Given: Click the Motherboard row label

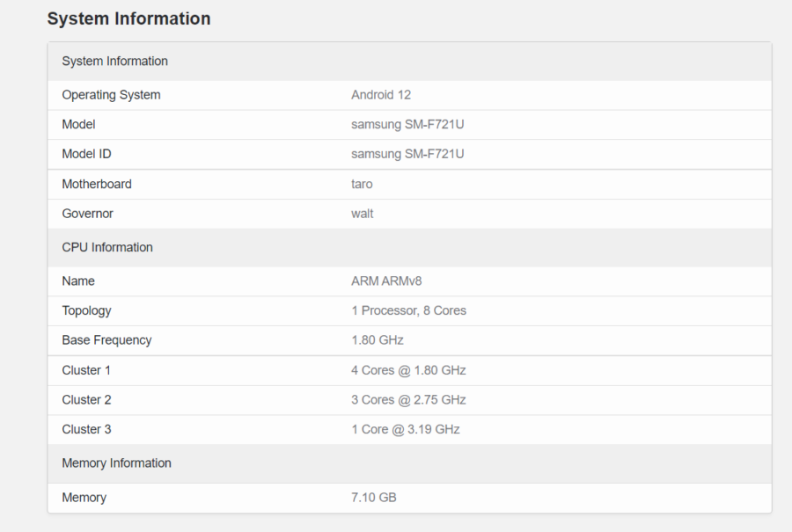Looking at the screenshot, I should pos(97,184).
